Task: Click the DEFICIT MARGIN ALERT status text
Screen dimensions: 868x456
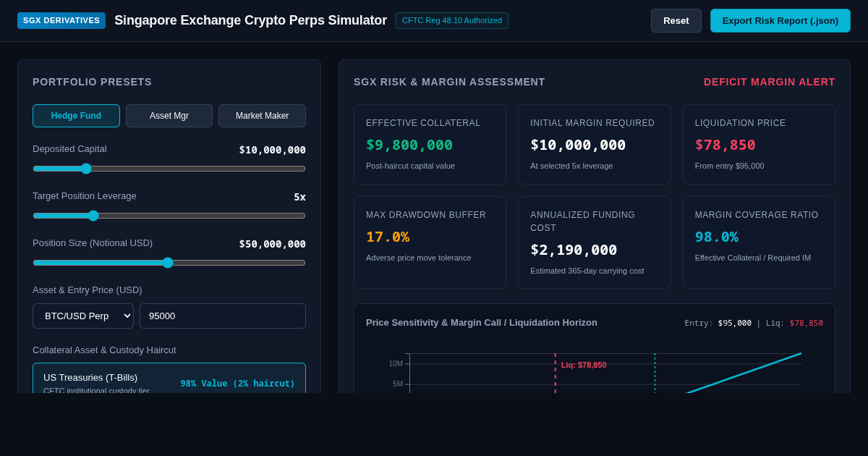Action: pos(770,82)
